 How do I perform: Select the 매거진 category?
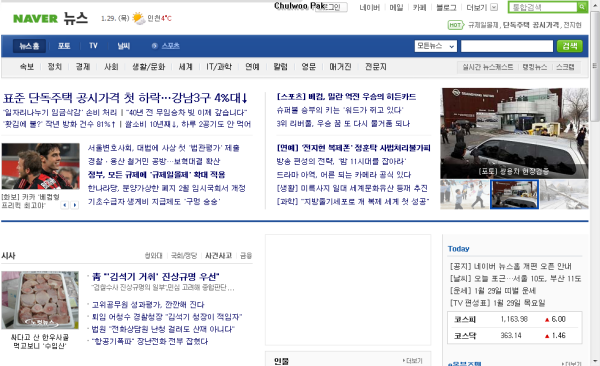click(340, 67)
